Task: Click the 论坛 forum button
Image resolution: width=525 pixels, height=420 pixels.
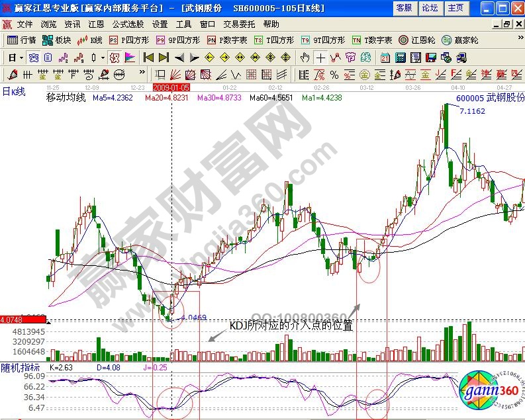Action: 430,8
